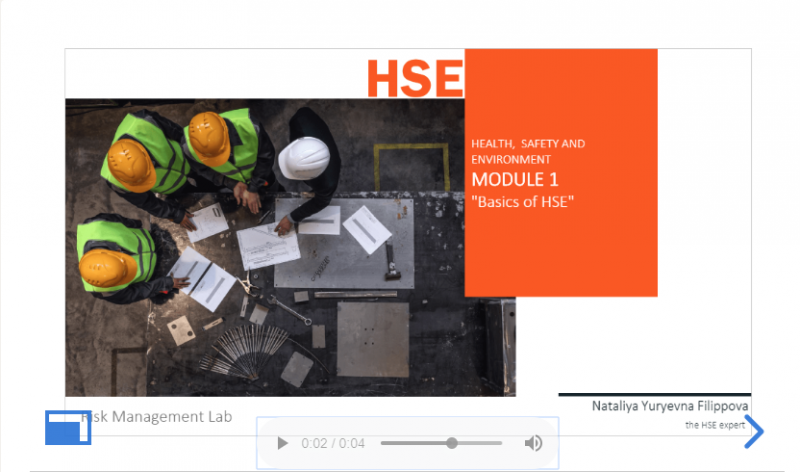The width and height of the screenshot is (800, 472).
Task: Click the wrench on the workbench photo
Action: click(290, 308)
